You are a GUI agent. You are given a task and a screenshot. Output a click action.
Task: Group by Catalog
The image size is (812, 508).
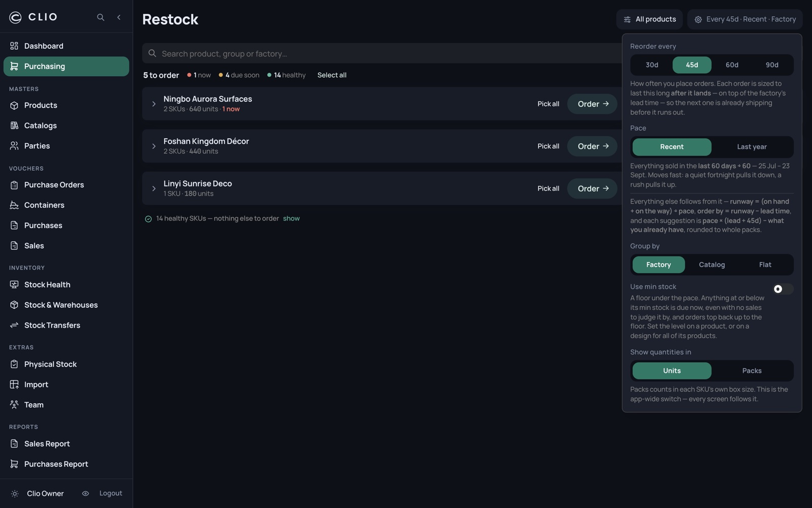pyautogui.click(x=712, y=265)
